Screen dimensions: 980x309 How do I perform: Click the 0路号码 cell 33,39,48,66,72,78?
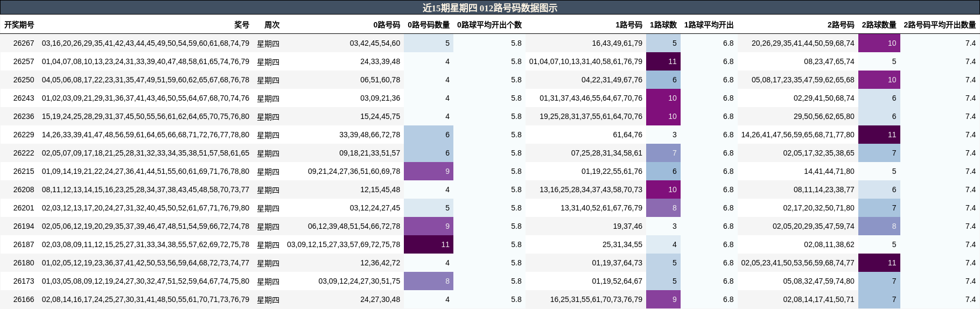click(370, 135)
